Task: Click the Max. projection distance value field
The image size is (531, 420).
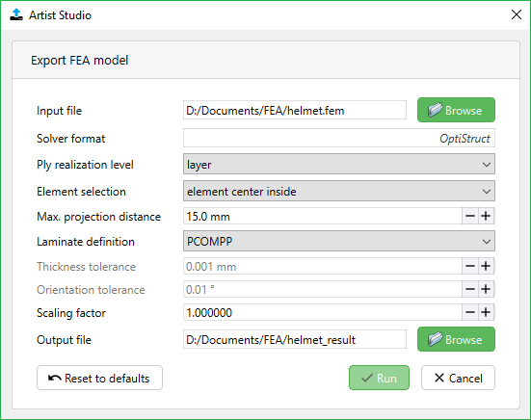Action: tap(323, 216)
